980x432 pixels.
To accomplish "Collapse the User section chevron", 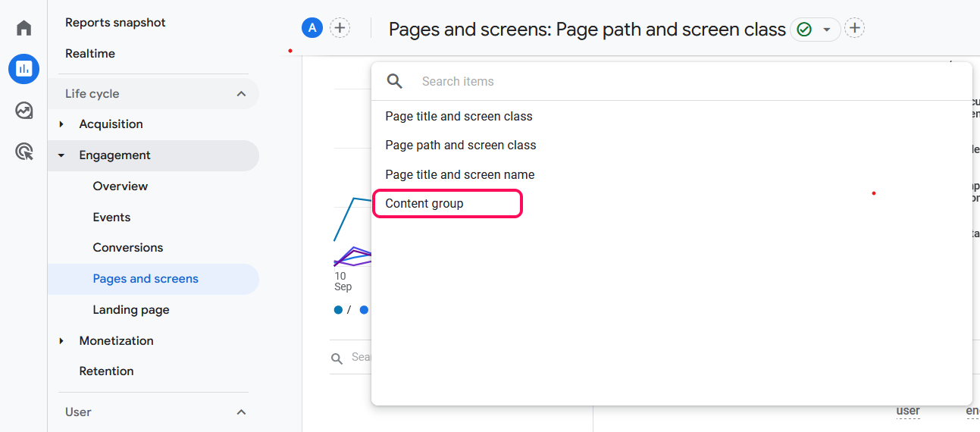I will [x=241, y=412].
